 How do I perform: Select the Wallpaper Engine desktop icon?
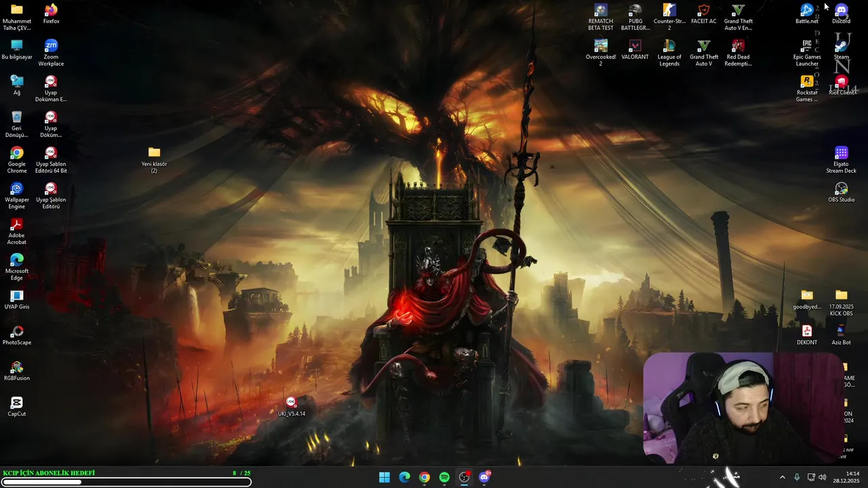point(17,196)
